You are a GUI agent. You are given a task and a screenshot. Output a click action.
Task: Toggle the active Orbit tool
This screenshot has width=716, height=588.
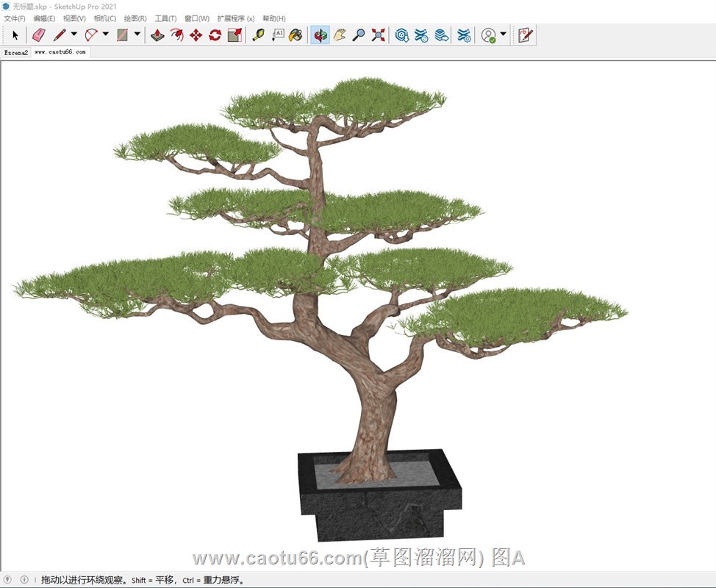click(320, 35)
